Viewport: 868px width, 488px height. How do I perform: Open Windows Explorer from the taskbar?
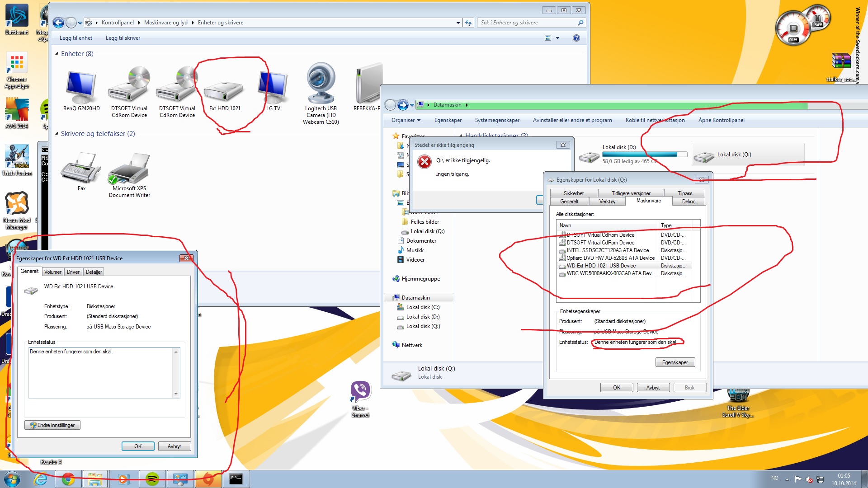pos(95,479)
